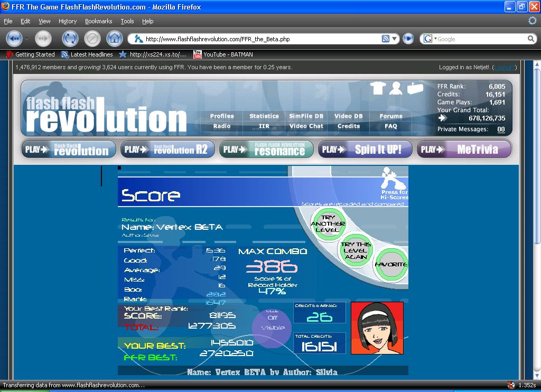Open the back button history dropdown arrow
This screenshot has height=392, width=541.
tap(26, 39)
